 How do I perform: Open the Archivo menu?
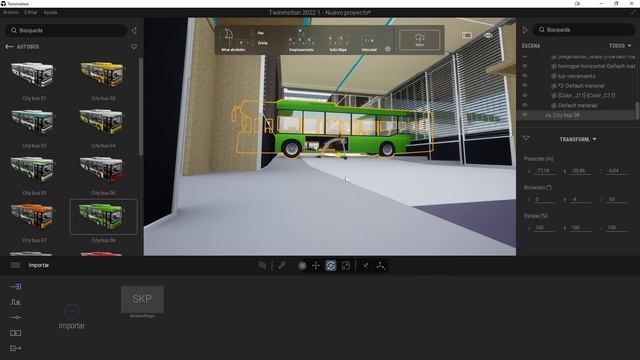click(x=11, y=13)
